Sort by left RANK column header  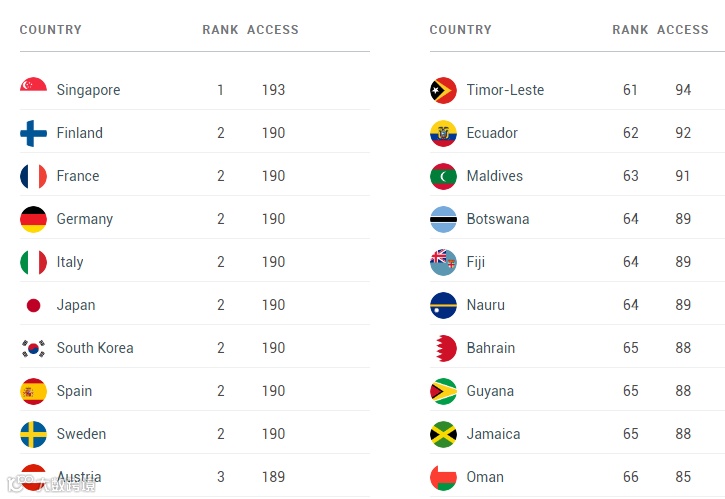coord(220,30)
